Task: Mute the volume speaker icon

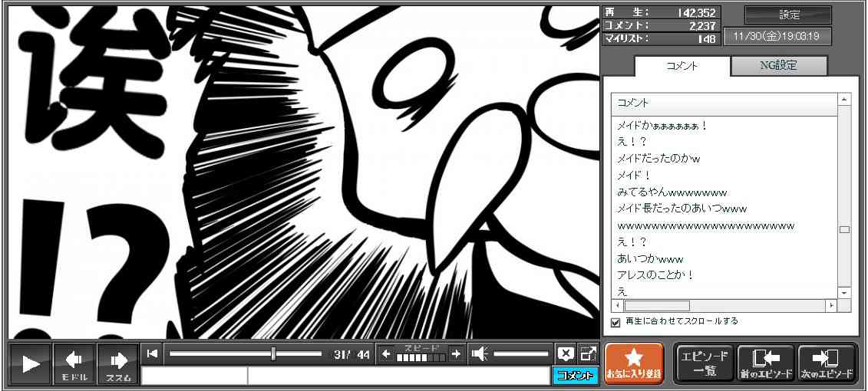Action: [480, 353]
